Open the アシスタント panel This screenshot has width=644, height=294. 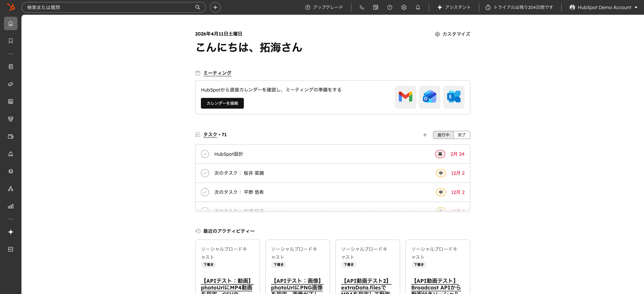(x=454, y=8)
